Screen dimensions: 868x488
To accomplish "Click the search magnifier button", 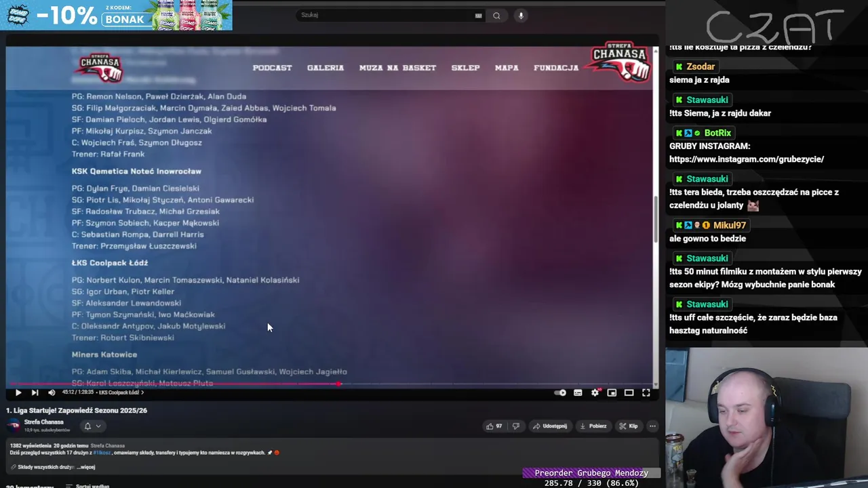I will [496, 16].
